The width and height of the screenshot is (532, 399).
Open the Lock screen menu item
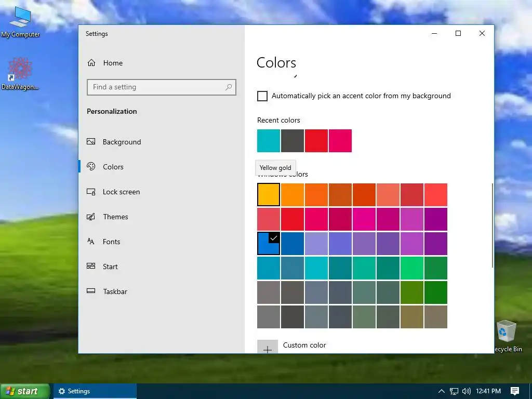(162, 192)
